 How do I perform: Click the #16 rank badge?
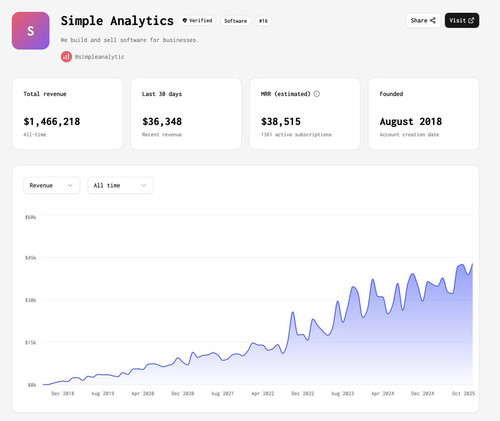pyautogui.click(x=263, y=21)
